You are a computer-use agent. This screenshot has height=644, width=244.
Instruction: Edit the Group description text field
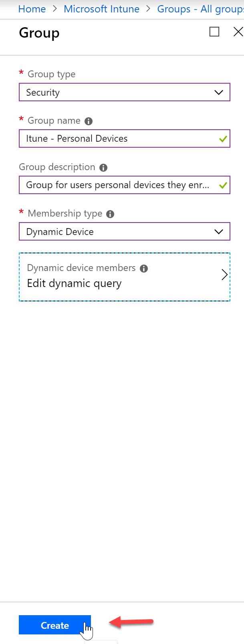125,185
